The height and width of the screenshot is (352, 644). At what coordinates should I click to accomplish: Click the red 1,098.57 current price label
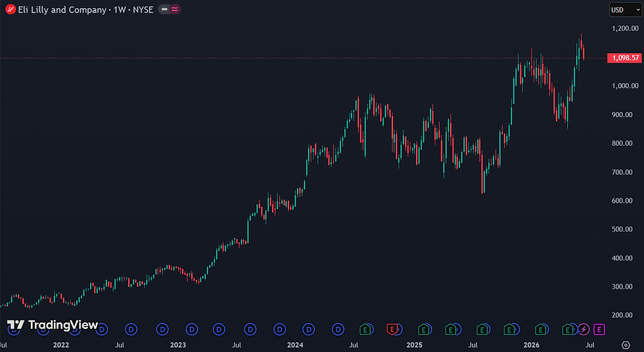click(x=624, y=58)
